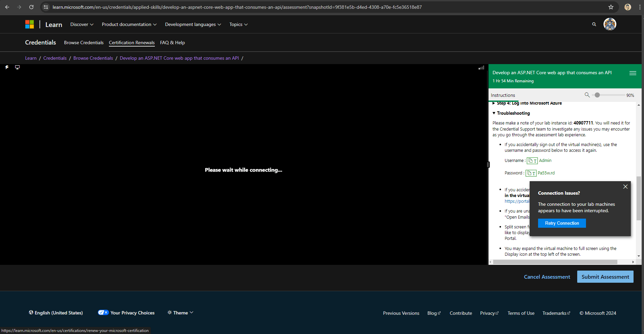The width and height of the screenshot is (644, 334).
Task: Click the instructions vertical scrollbar thumb
Action: pyautogui.click(x=639, y=198)
